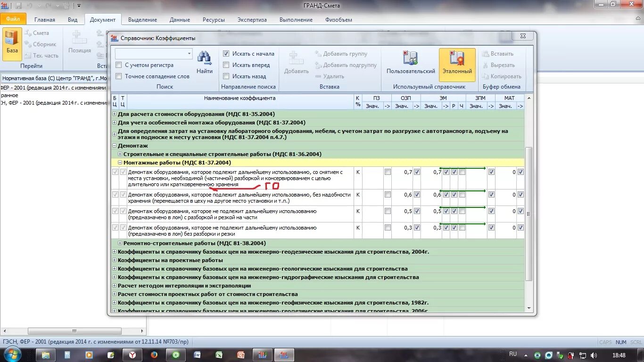Click the Добавить подгруппу icon
This screenshot has height=362, width=644.
click(x=318, y=65)
